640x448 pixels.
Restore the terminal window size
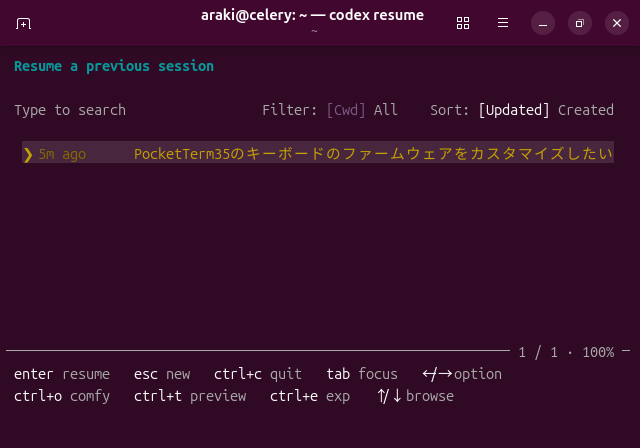coord(580,23)
